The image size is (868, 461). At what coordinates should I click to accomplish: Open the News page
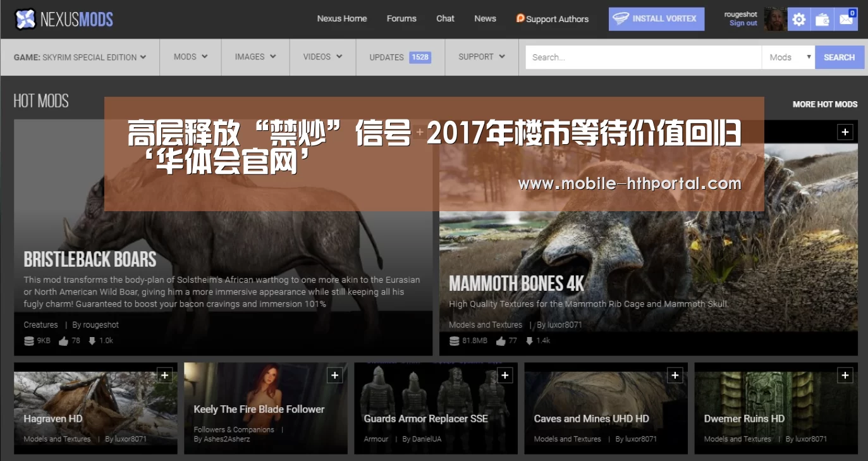(485, 18)
